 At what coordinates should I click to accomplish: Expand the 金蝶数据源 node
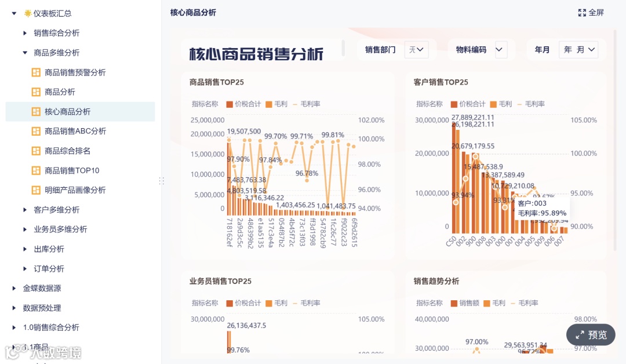(14, 288)
